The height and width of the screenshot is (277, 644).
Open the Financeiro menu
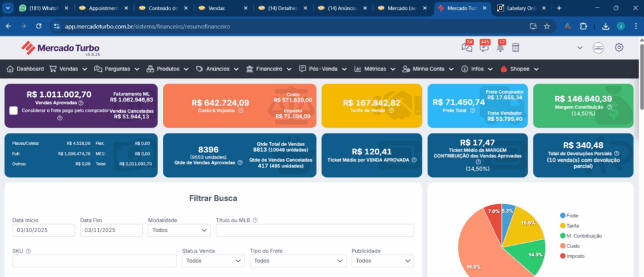pos(269,69)
